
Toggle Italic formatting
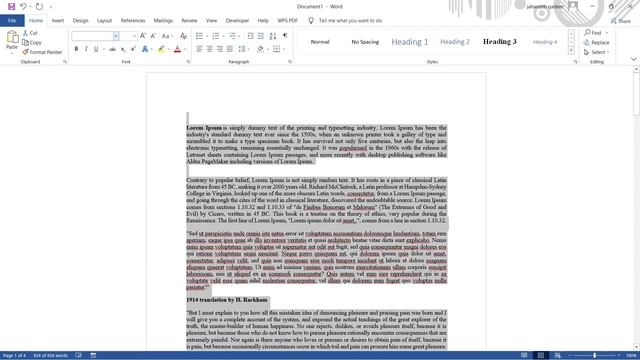pyautogui.click(x=86, y=49)
